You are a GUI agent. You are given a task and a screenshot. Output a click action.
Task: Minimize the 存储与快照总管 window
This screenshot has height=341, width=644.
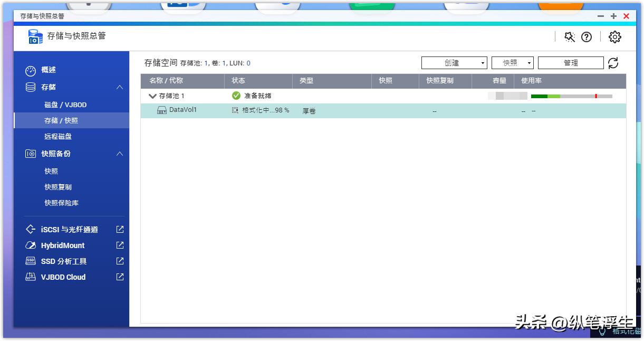coord(601,16)
